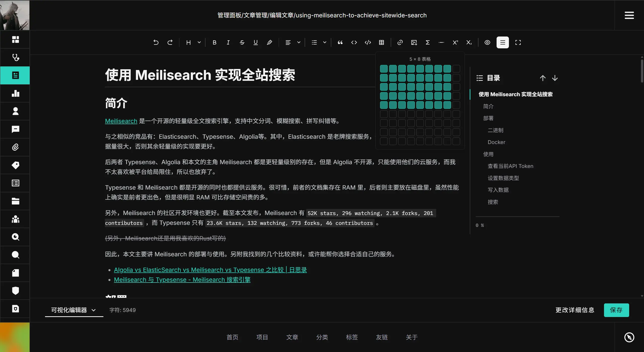Click the highlighter marker icon

[x=269, y=42]
